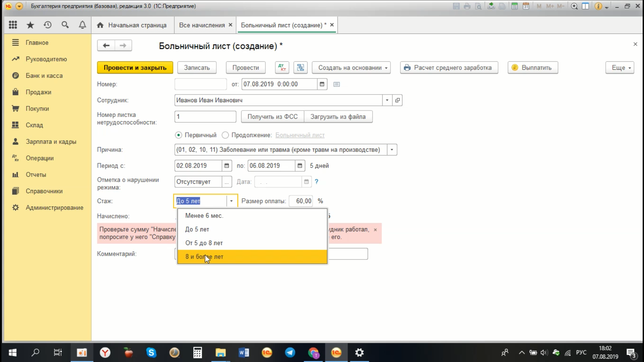Open 'Зарплата и кадры' section

tap(51, 141)
